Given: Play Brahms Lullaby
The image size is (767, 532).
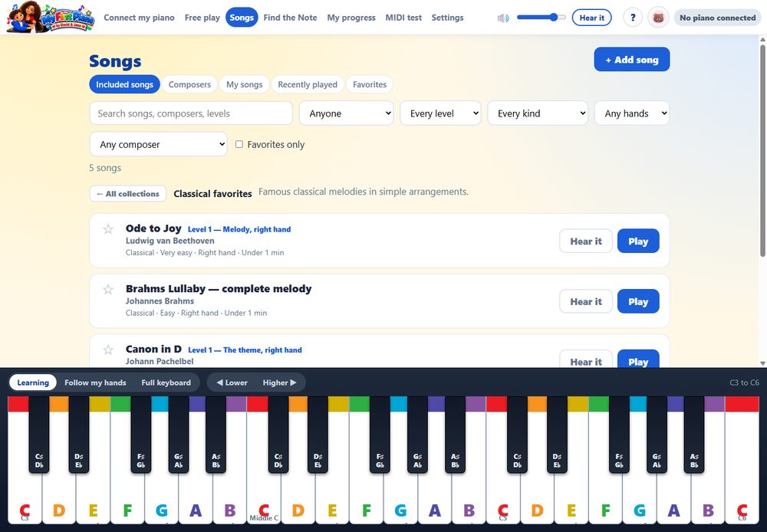Looking at the screenshot, I should coord(638,302).
